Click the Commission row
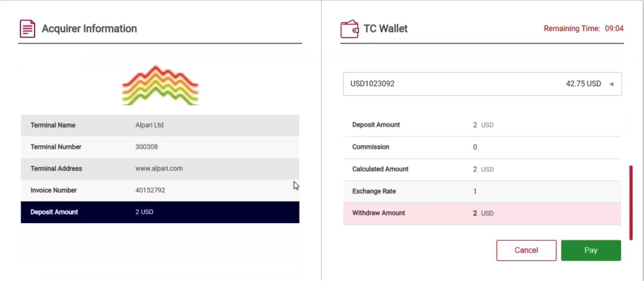The width and height of the screenshot is (644, 281). [x=482, y=147]
